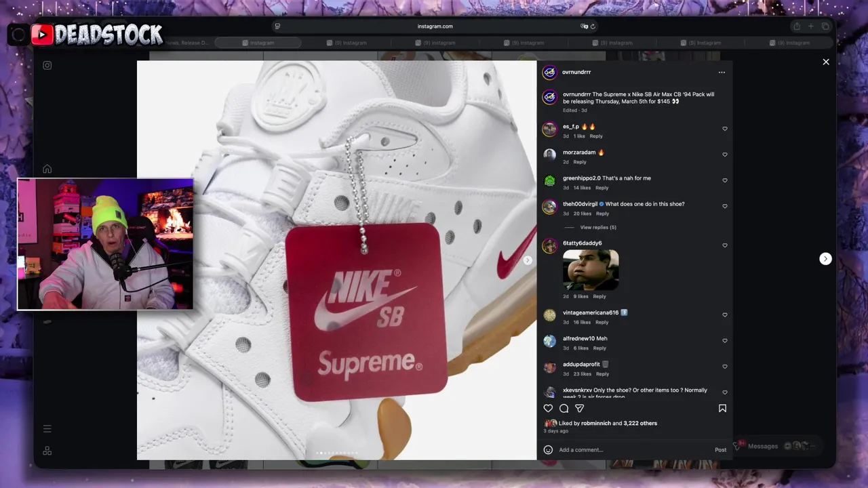The image size is (868, 488).
Task: Open the More hamburger menu in sidebar
Action: (x=47, y=428)
